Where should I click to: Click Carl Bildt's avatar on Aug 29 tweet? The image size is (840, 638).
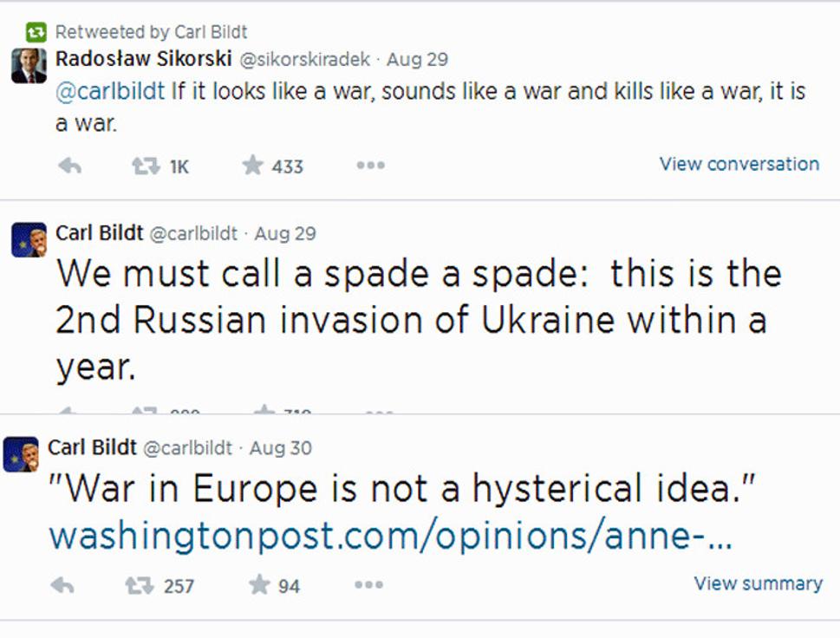point(29,240)
